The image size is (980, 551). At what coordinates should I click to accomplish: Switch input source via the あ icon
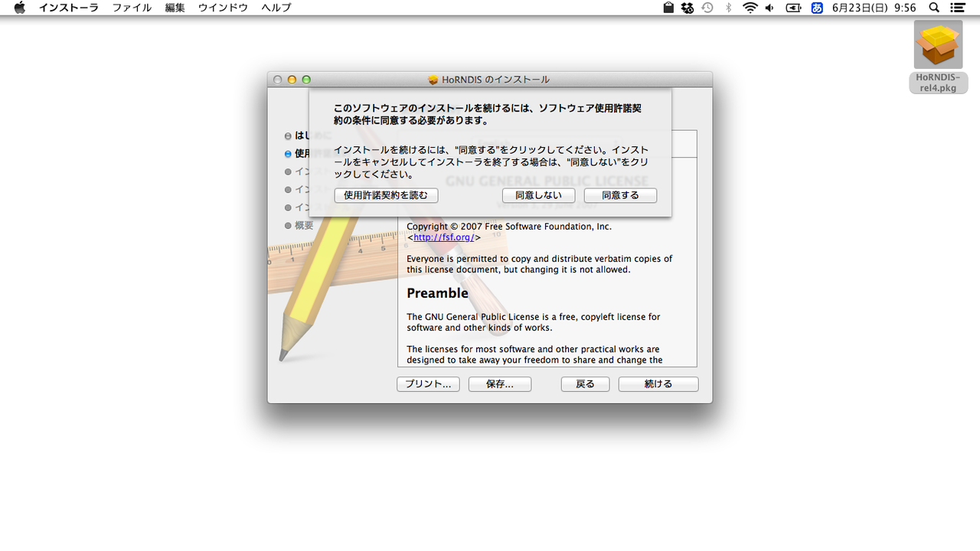click(817, 8)
